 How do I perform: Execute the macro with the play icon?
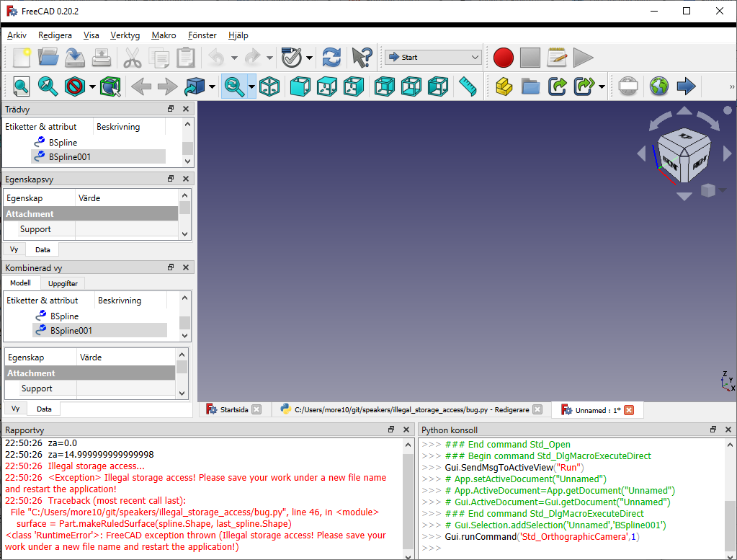click(583, 58)
